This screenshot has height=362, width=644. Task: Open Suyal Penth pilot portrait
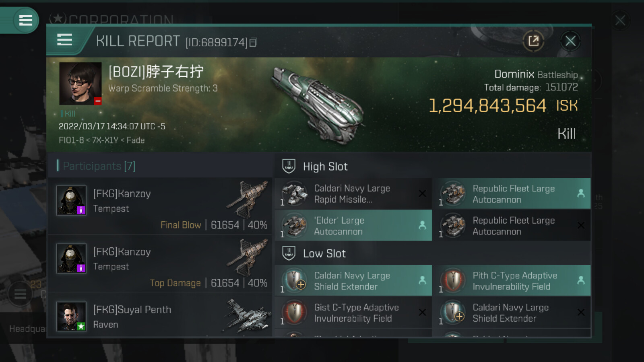point(71,317)
